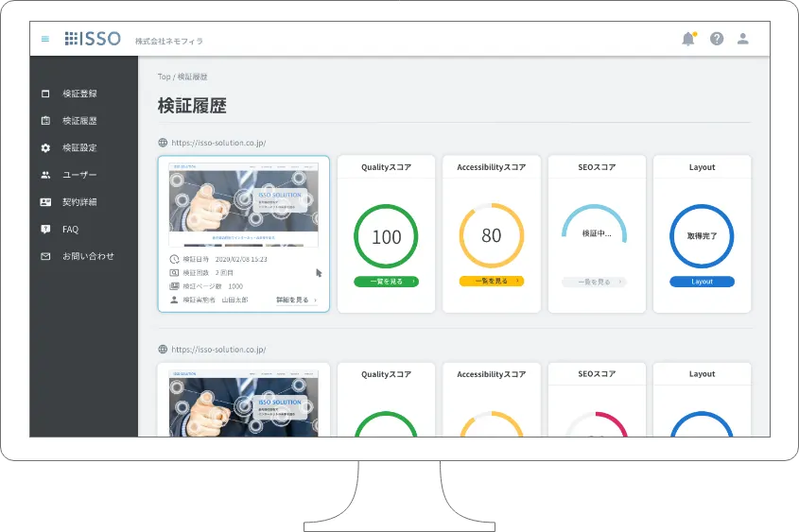Click Layout 取得完了 circle
Image resolution: width=799 pixels, height=532 pixels.
tap(702, 236)
